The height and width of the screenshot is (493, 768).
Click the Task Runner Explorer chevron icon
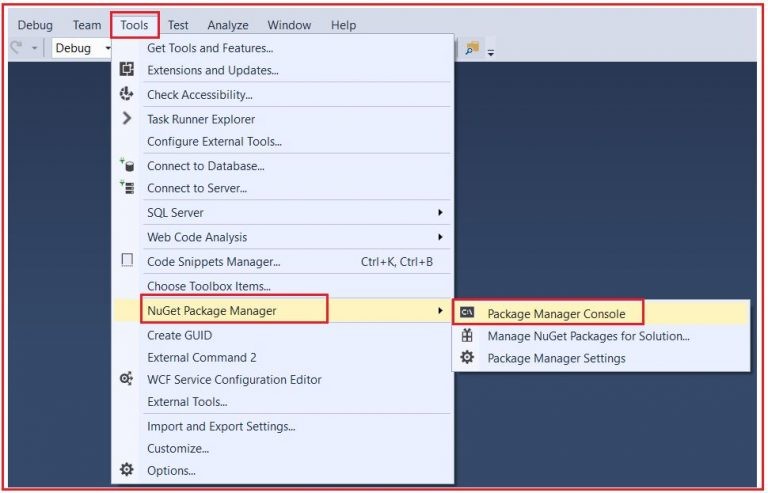coord(127,118)
